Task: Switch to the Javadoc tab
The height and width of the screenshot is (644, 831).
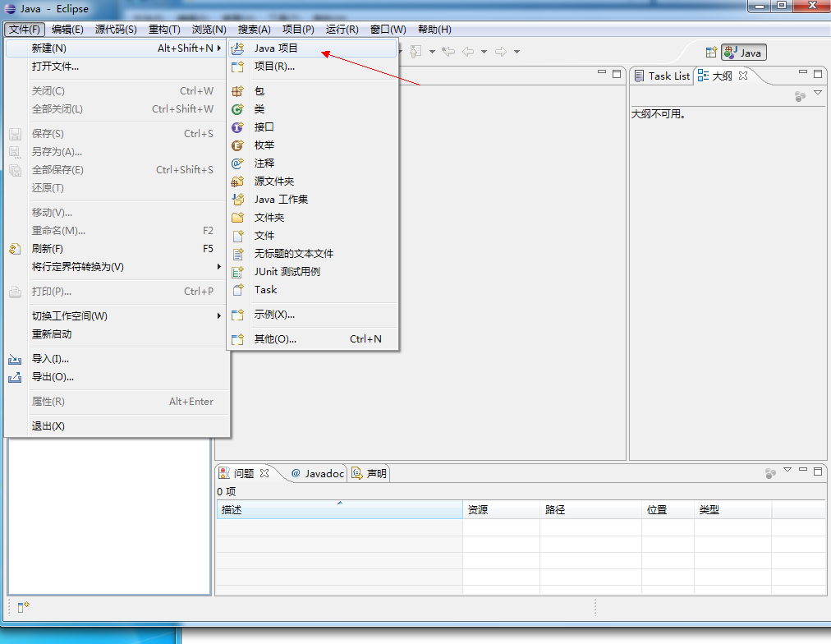Action: (x=318, y=473)
